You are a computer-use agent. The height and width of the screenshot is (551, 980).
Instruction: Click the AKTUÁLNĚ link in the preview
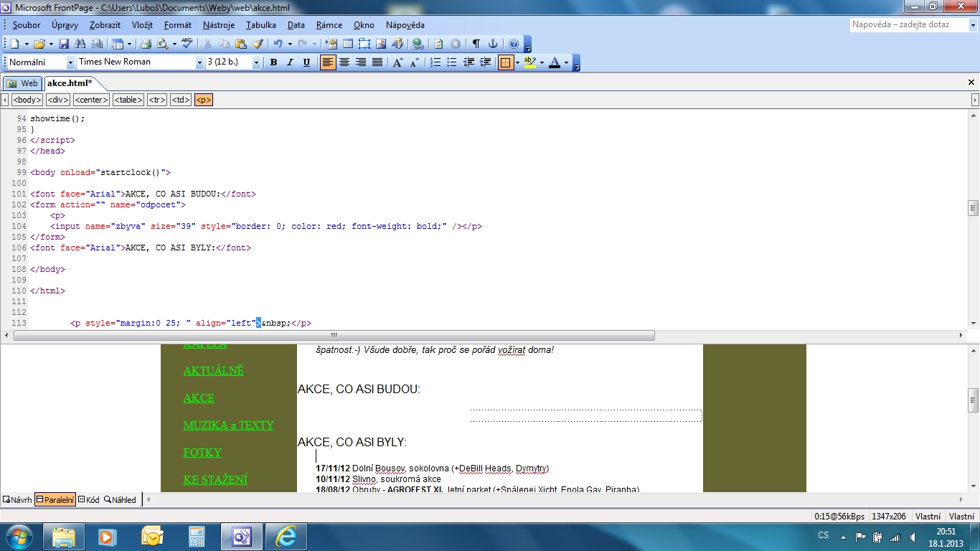[x=214, y=371]
